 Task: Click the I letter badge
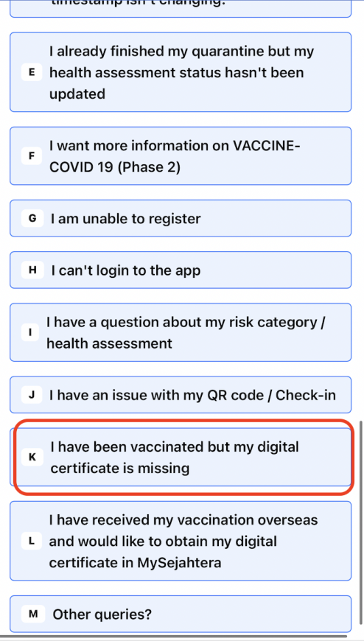tap(30, 332)
